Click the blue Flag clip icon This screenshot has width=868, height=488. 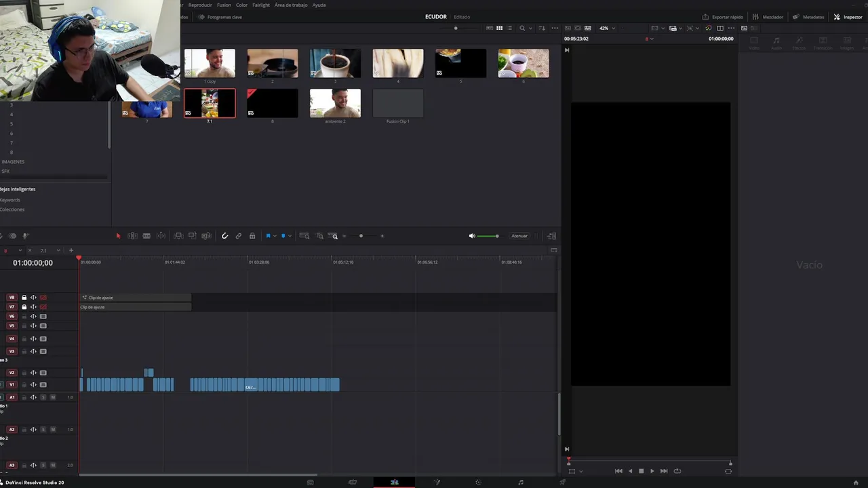coord(268,236)
